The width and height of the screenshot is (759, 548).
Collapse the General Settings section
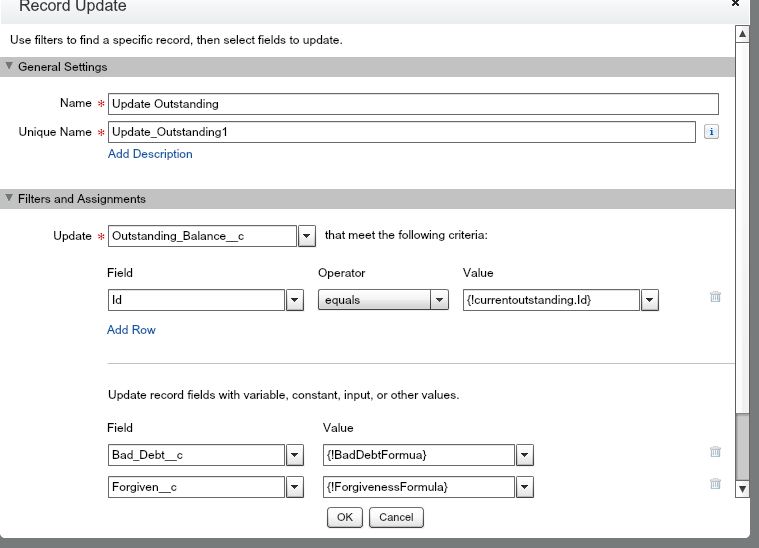[10, 67]
